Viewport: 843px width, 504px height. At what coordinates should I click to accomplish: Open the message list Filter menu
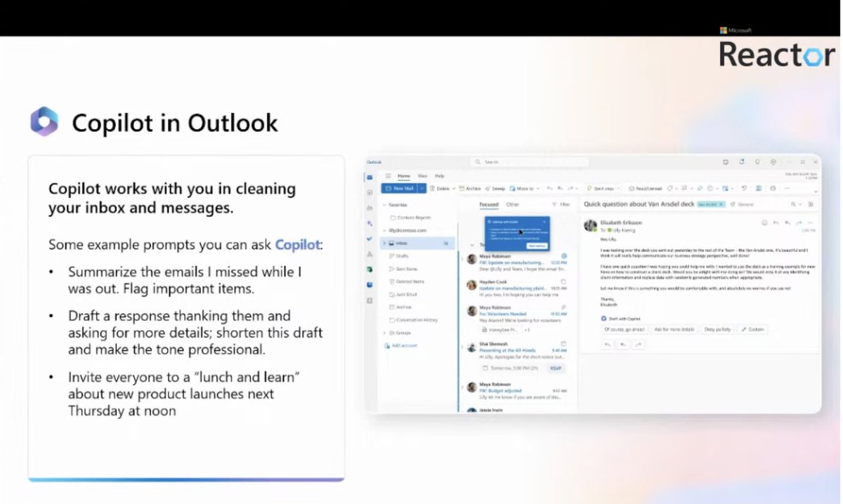561,204
